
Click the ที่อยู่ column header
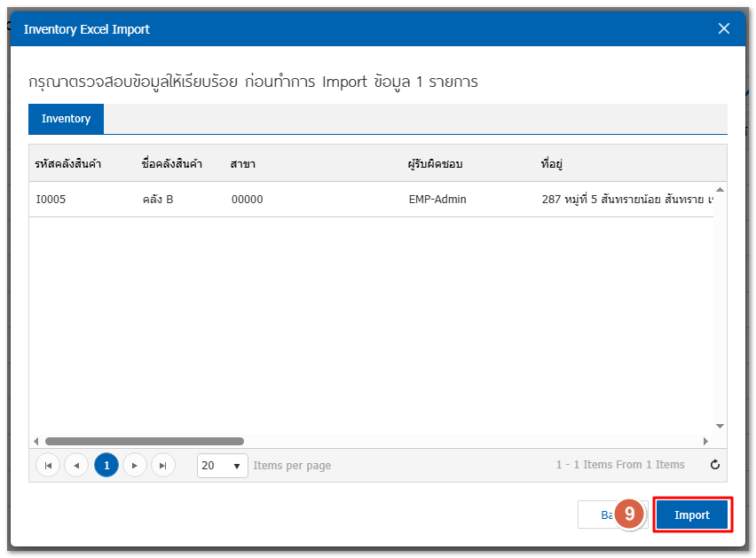tap(553, 164)
